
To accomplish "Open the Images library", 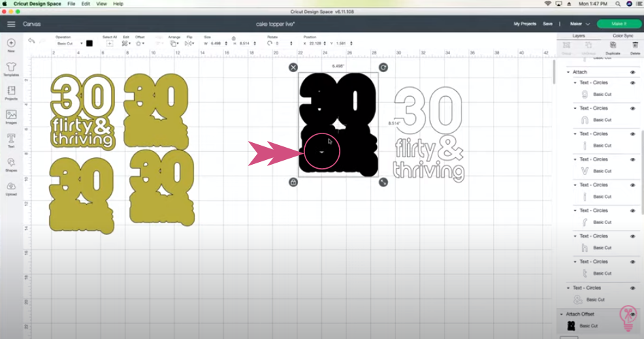I will point(11,114).
